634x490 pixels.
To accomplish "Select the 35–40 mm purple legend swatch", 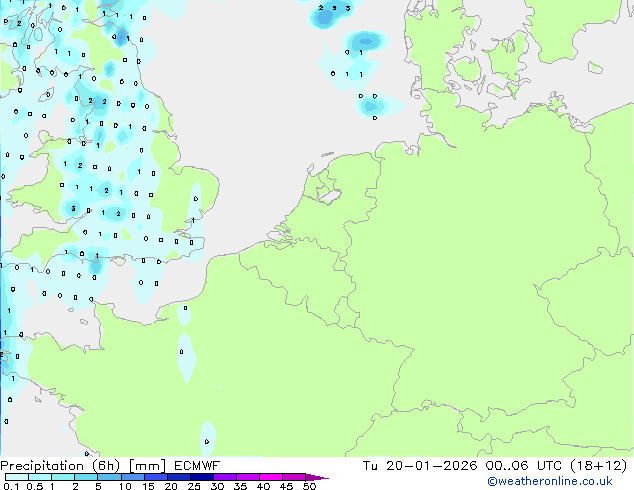I will [x=248, y=477].
